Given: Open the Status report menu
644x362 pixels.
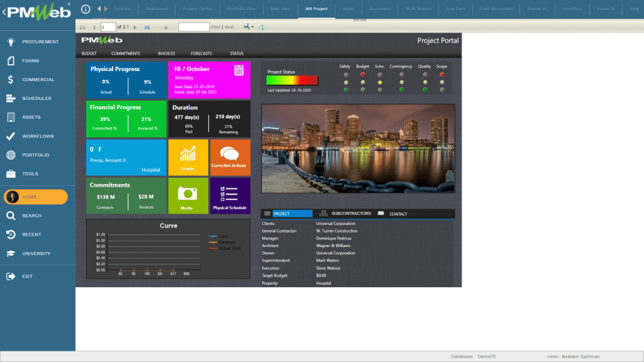Looking at the screenshot, I should point(236,53).
